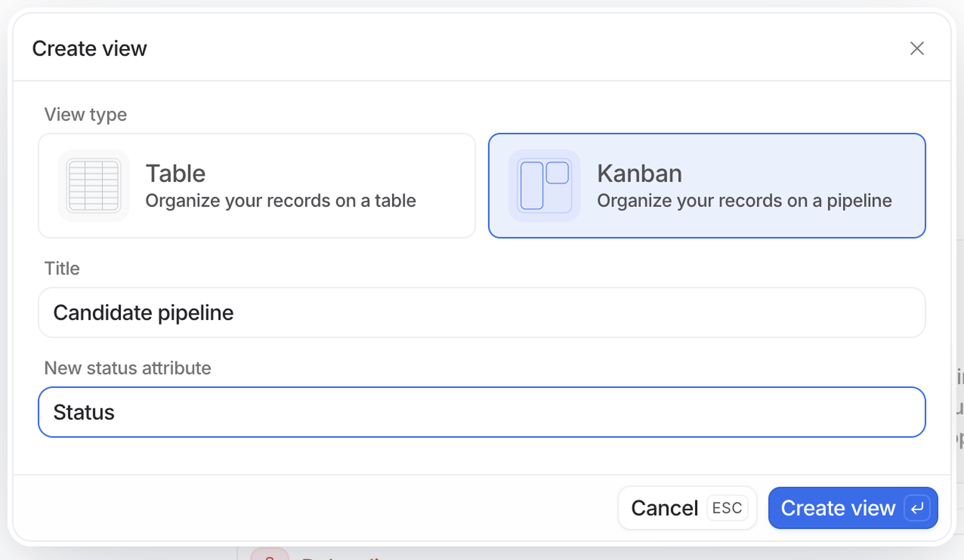Click the 'Title' field label

(62, 268)
